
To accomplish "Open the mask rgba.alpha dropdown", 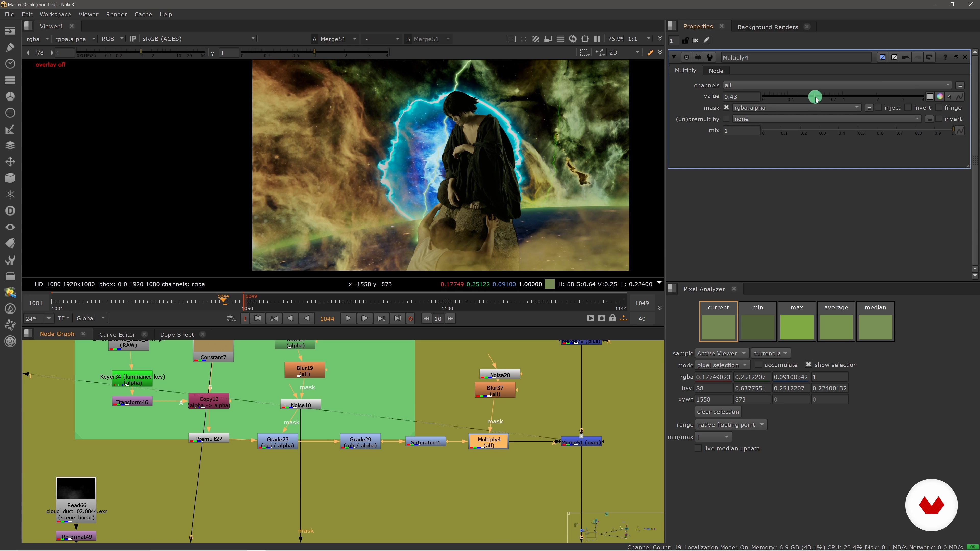I will tap(797, 108).
